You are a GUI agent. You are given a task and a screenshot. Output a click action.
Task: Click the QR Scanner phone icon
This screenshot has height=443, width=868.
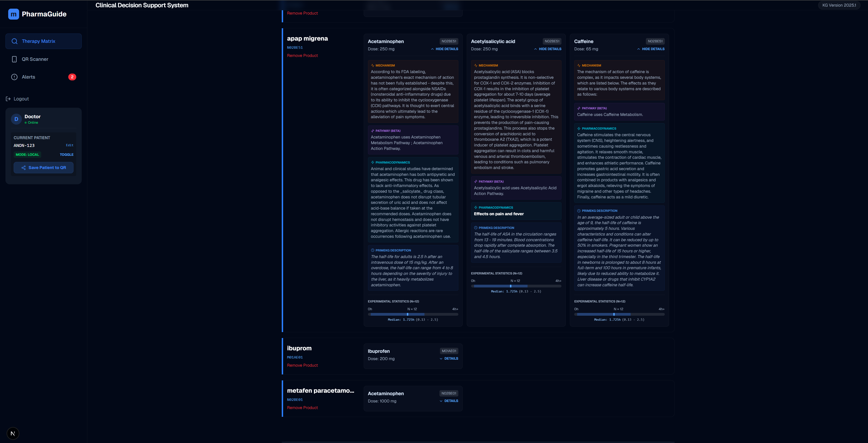coord(14,59)
